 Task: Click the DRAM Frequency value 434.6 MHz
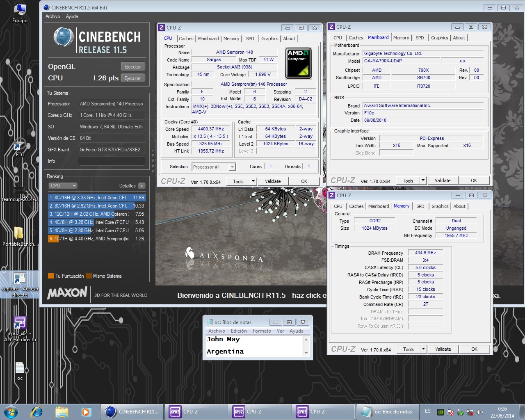(425, 253)
